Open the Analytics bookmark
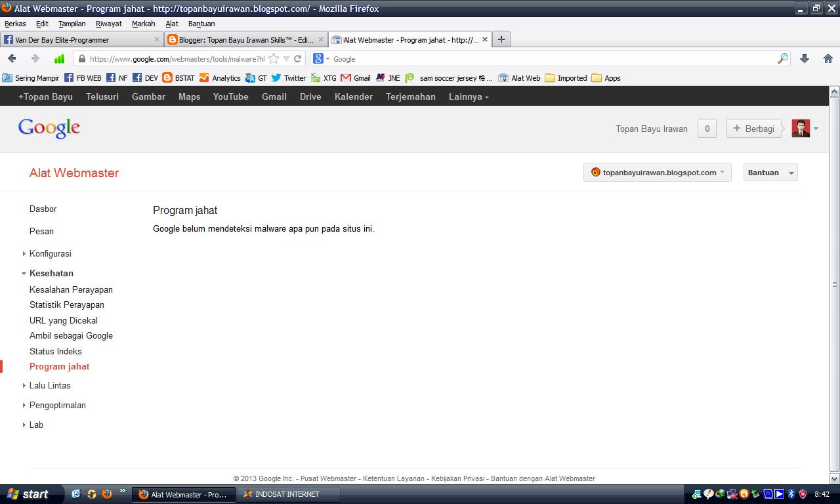 click(220, 77)
